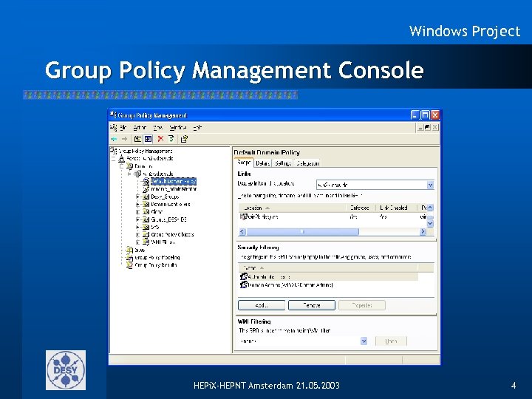Open the Action menu
This screenshot has width=532, height=399.
pyautogui.click(x=140, y=128)
